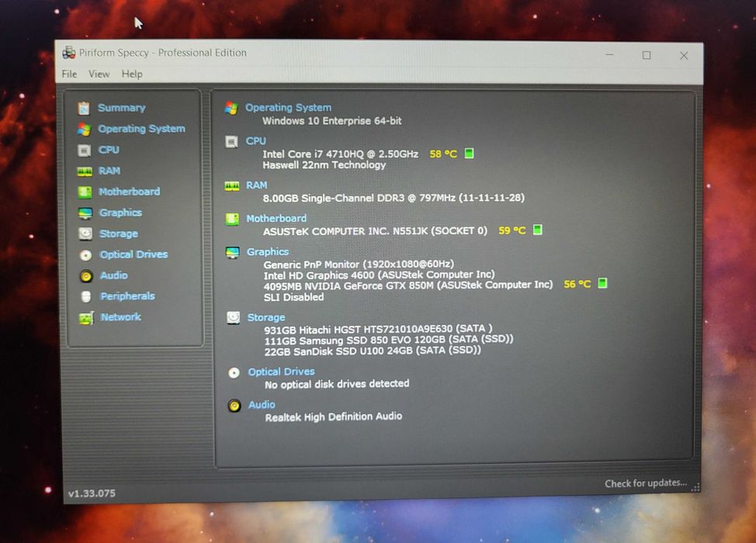Image resolution: width=756 pixels, height=543 pixels.
Task: Click the Motherboard icon in main summary panel
Action: [x=232, y=220]
